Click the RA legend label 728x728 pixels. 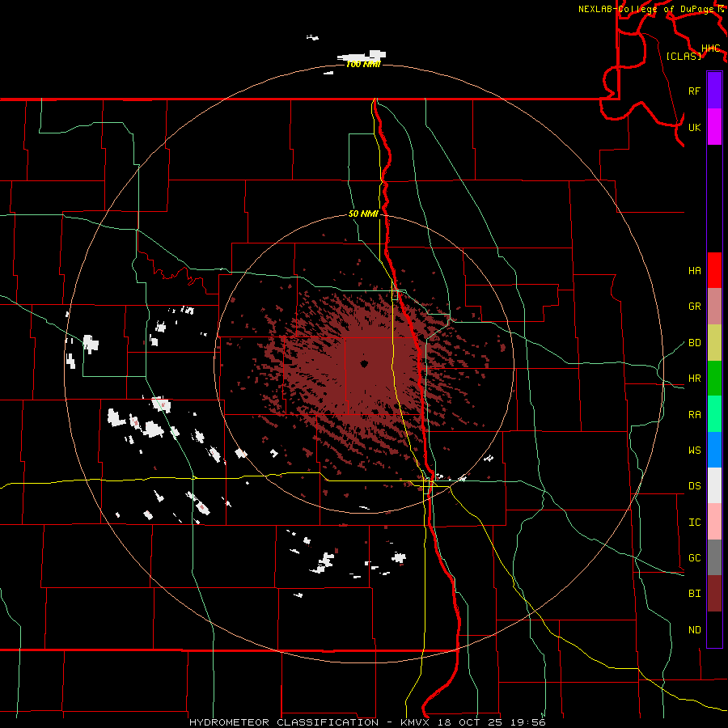click(x=694, y=414)
